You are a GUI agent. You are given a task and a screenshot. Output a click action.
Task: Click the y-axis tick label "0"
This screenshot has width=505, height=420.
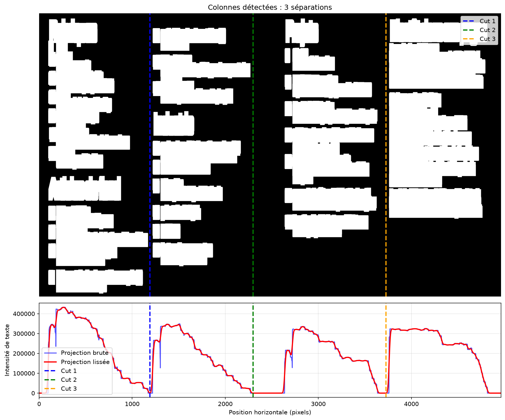pos(33,393)
